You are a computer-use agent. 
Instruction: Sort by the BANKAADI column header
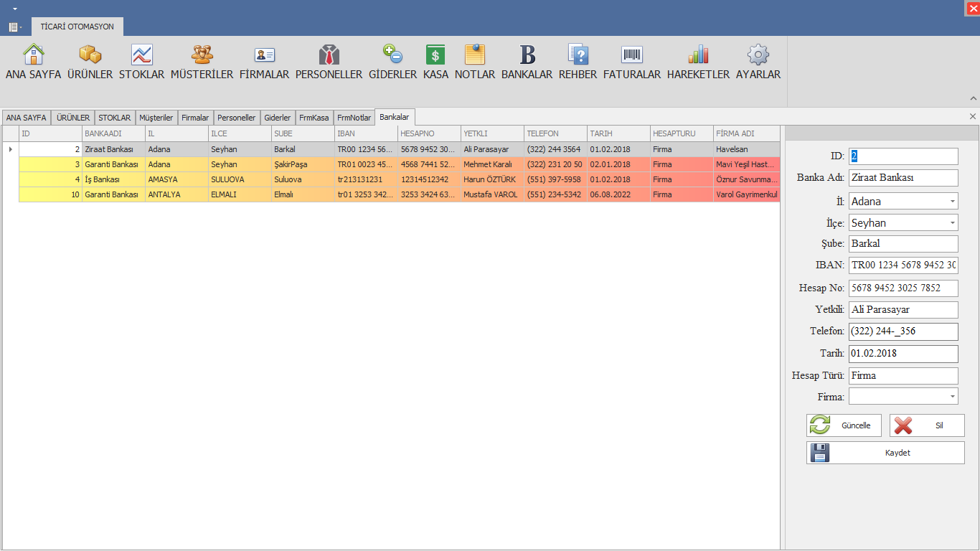pyautogui.click(x=113, y=133)
